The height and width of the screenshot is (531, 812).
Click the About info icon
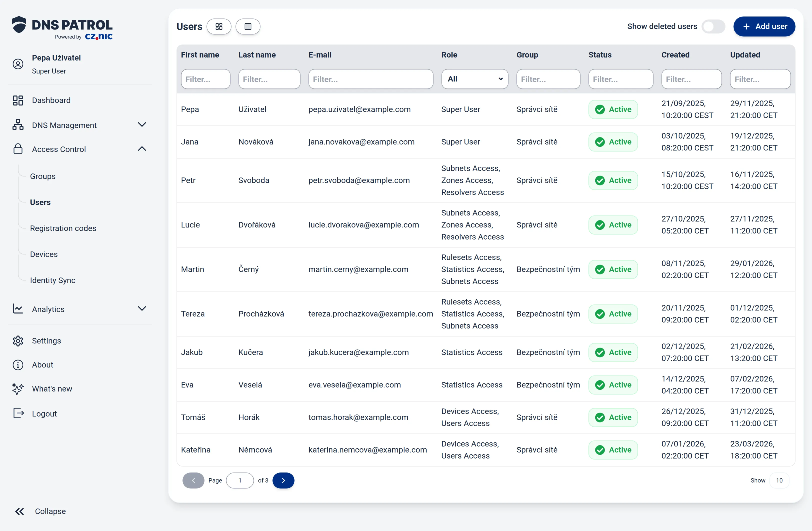[18, 365]
